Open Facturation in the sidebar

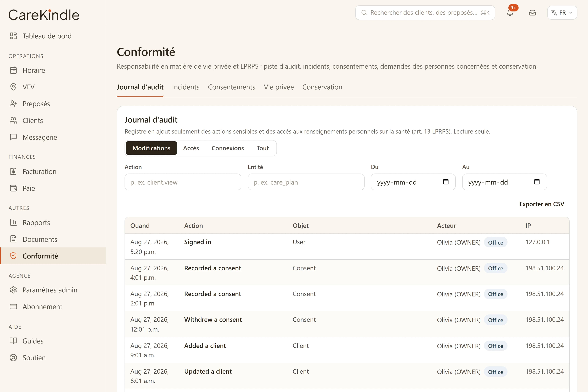tap(53, 171)
